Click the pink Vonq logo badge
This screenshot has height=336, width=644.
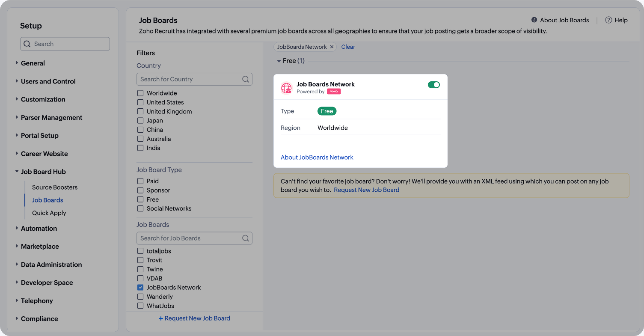click(x=334, y=92)
